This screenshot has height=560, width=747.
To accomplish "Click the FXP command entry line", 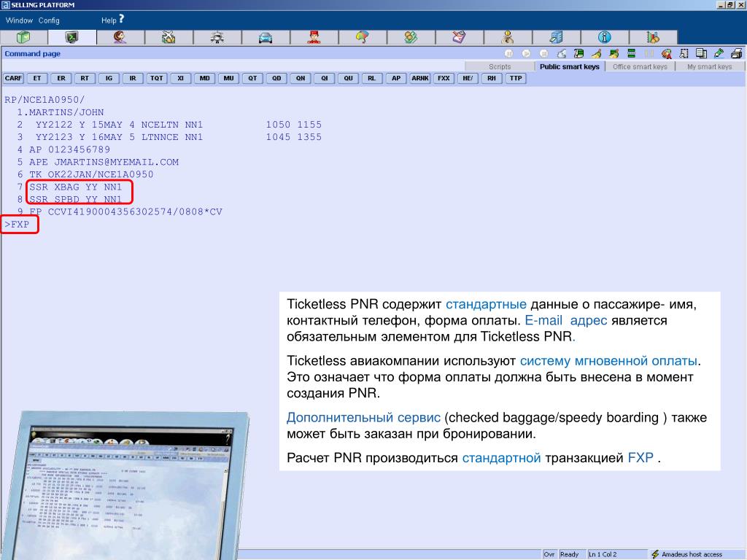I will tap(20, 225).
